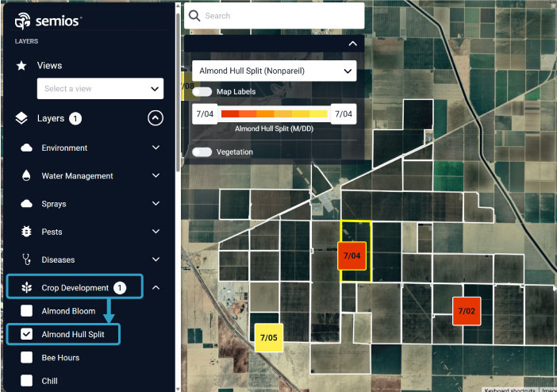Select the Pests menu item

52,232
